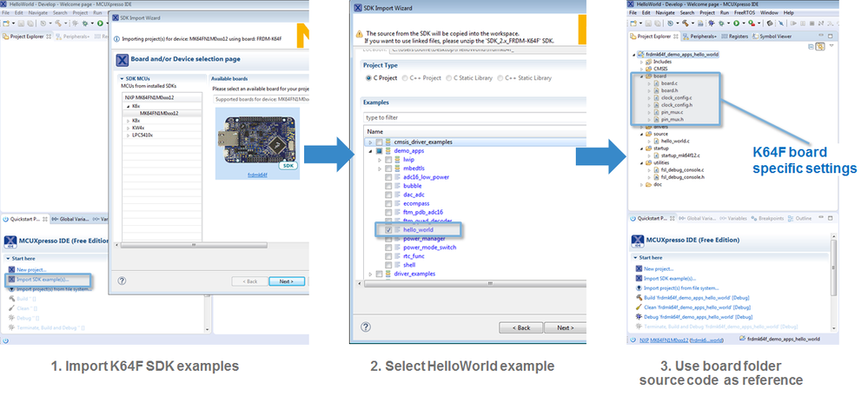
Task: Select C++ Project radio button
Action: [405, 78]
